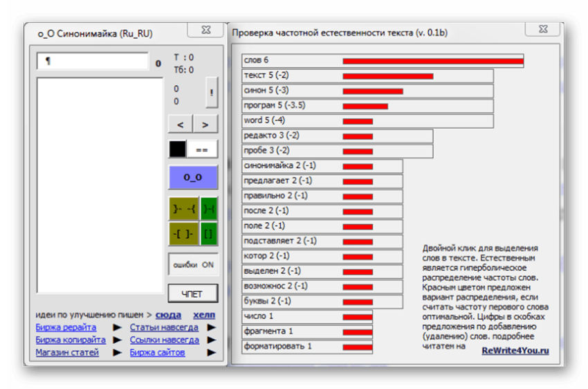Close the frequency check window
The image size is (588, 389).
point(543,29)
